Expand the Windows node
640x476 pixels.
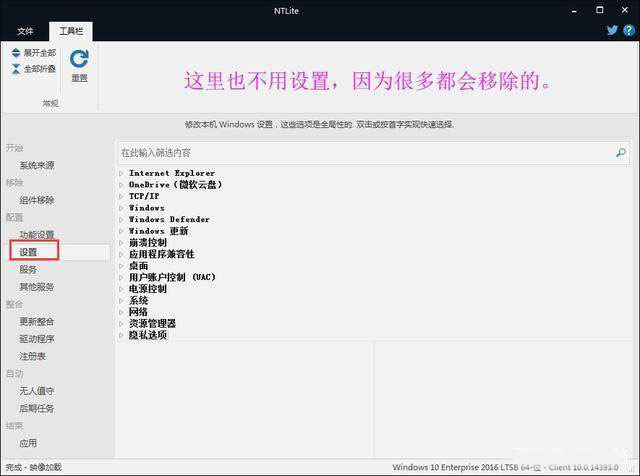pos(121,208)
